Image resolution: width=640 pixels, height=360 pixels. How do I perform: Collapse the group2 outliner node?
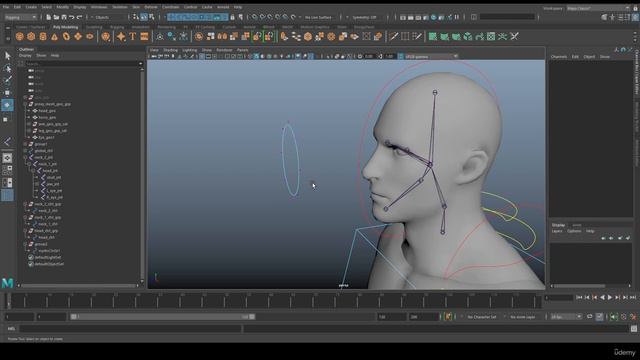click(25, 244)
